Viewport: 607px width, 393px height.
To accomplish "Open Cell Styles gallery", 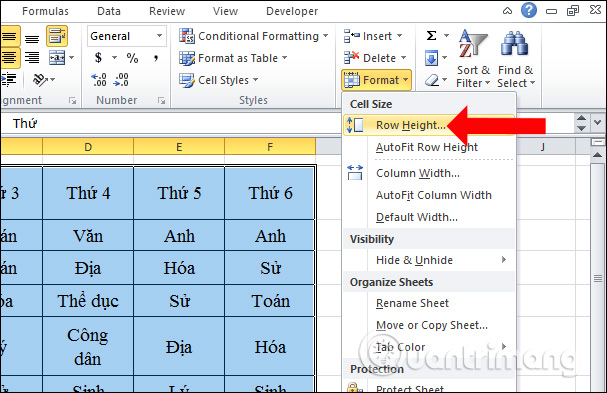I will pos(219,80).
